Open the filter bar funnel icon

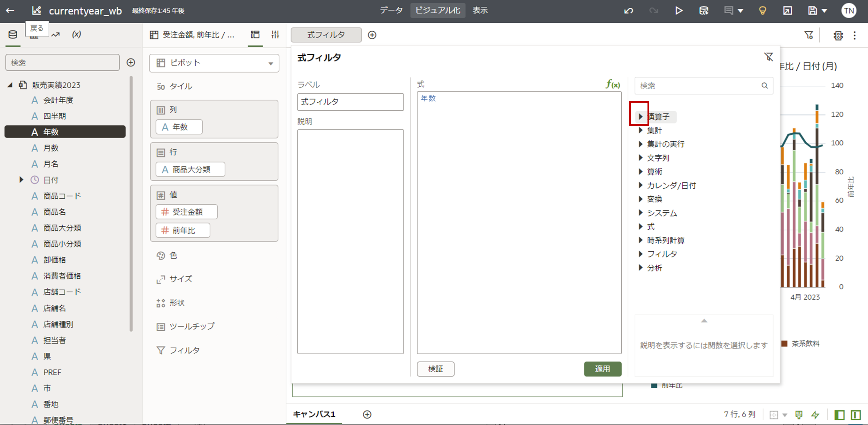pyautogui.click(x=808, y=35)
